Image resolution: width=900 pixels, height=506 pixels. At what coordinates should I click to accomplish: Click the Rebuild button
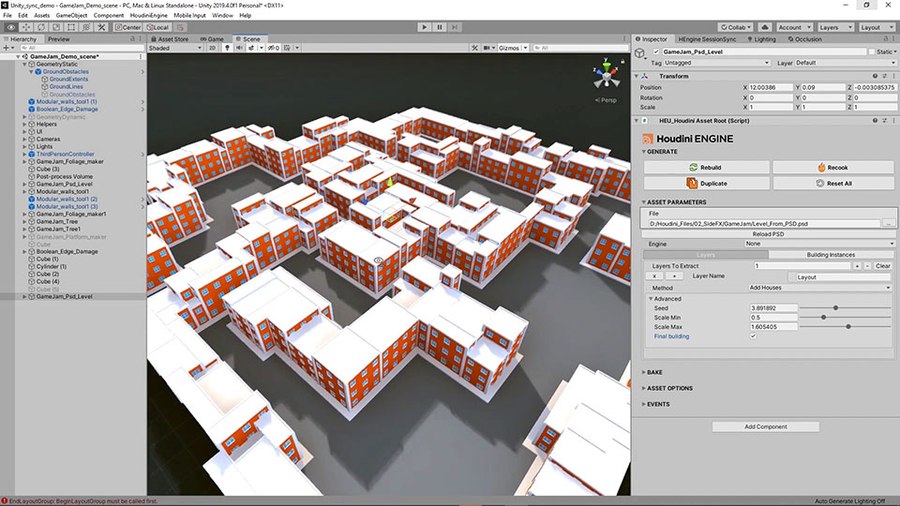[x=706, y=168]
